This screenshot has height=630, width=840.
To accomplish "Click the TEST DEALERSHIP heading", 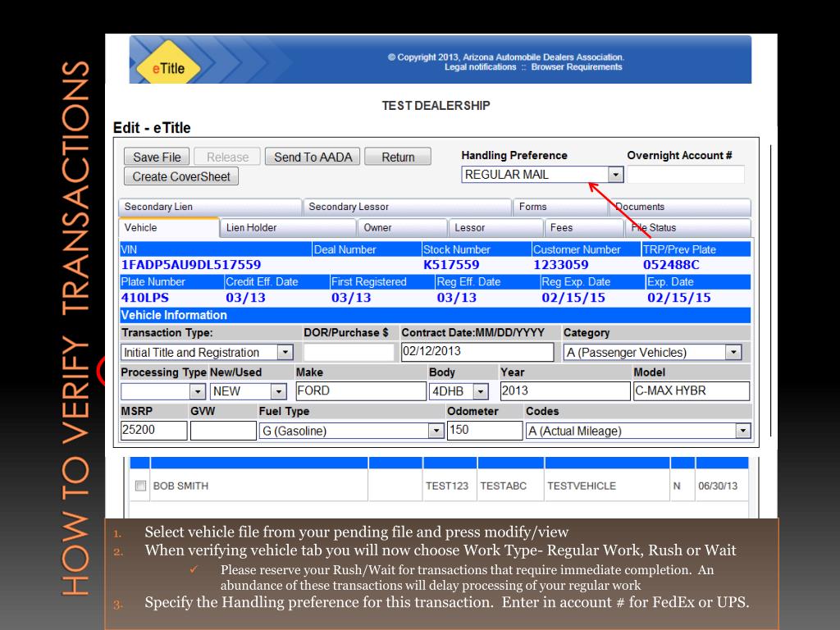I will coord(436,106).
